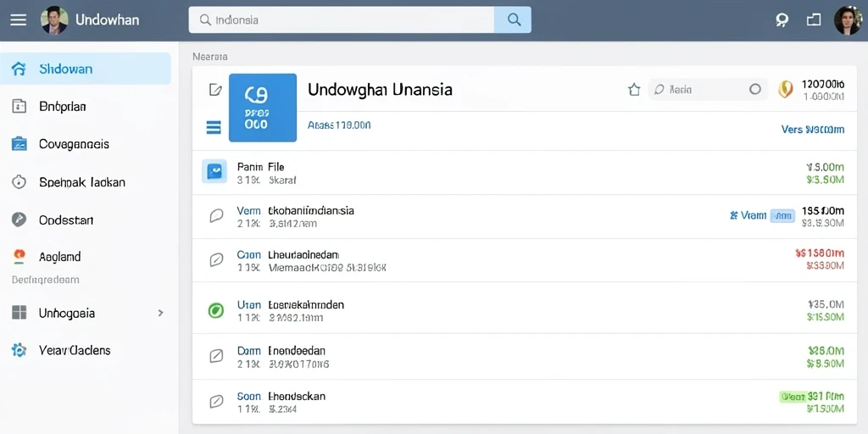868x434 pixels.
Task: Focus the Indonsia search field
Action: (341, 20)
